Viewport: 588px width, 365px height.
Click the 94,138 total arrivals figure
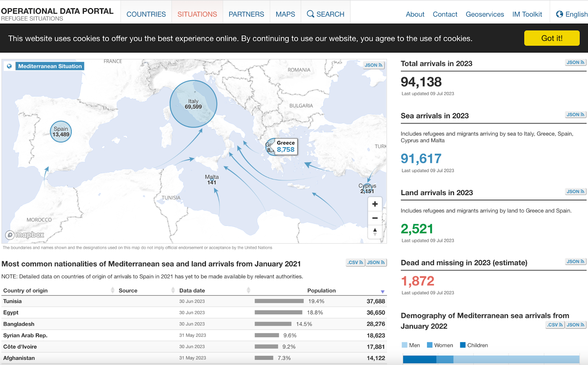pyautogui.click(x=421, y=82)
